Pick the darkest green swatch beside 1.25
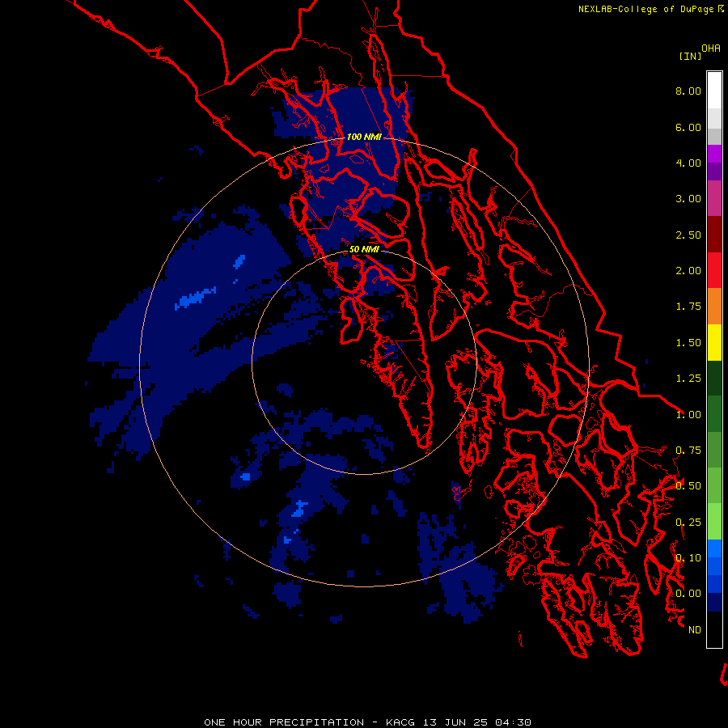This screenshot has width=728, height=728. click(714, 378)
